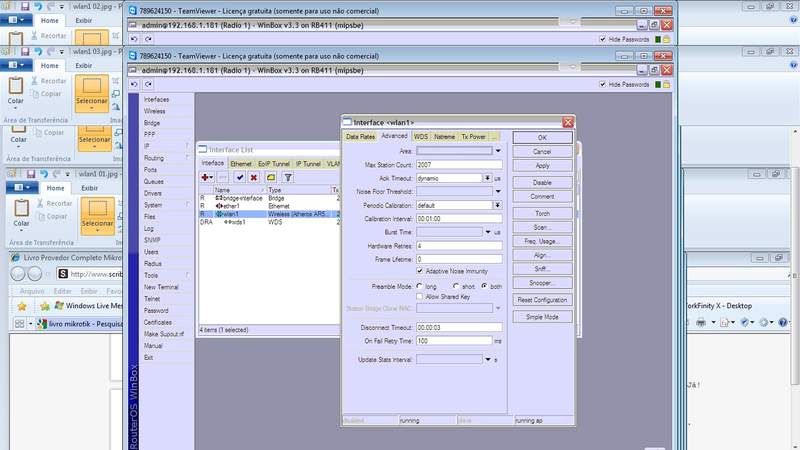
Task: Toggle the Adaptive Noise Immunity checkbox
Action: [420, 271]
